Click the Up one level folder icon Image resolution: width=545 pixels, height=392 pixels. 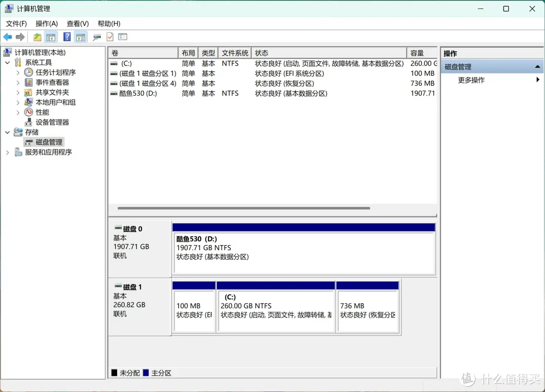[x=37, y=37]
